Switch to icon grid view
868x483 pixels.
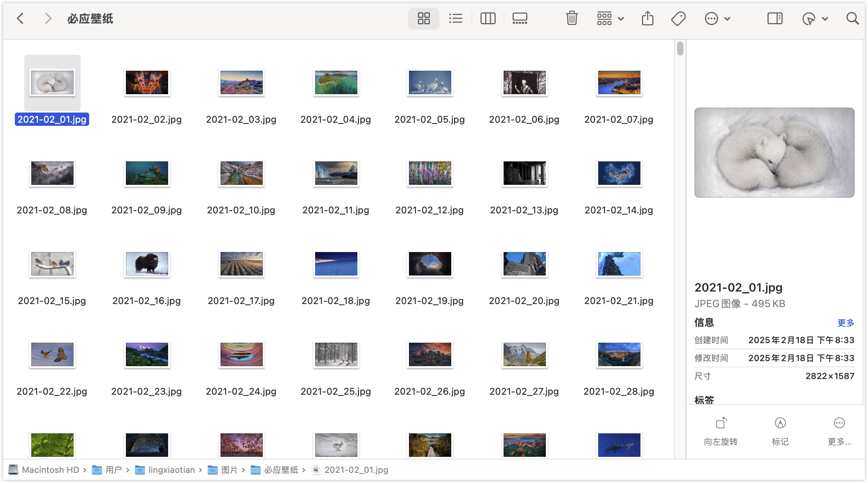[x=424, y=18]
